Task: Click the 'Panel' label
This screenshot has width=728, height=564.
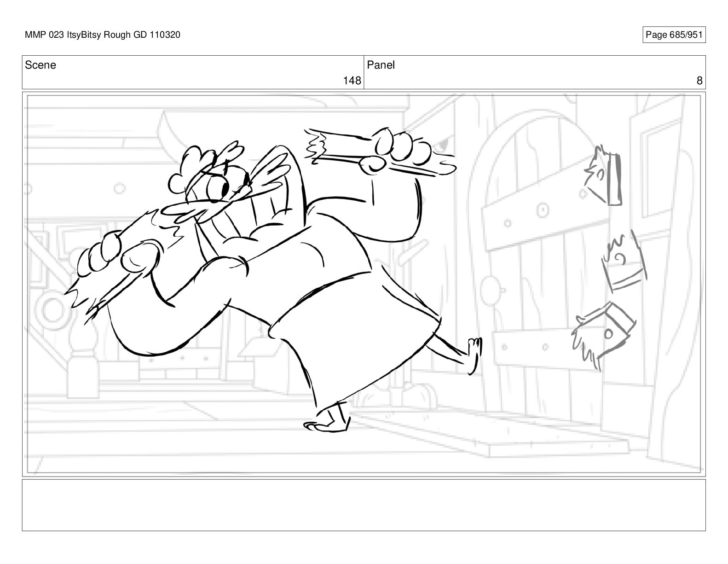Action: click(381, 65)
